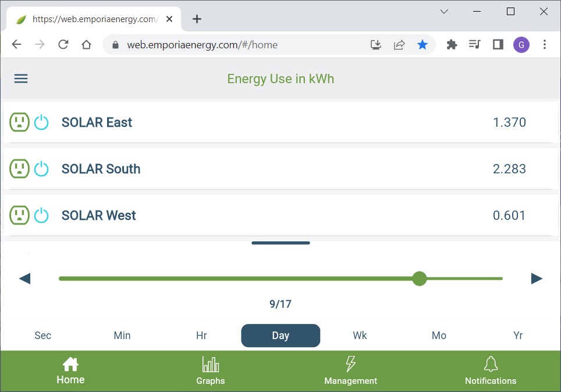Toggle power for SOLAR South
Screen dimensions: 561x392
coord(41,169)
